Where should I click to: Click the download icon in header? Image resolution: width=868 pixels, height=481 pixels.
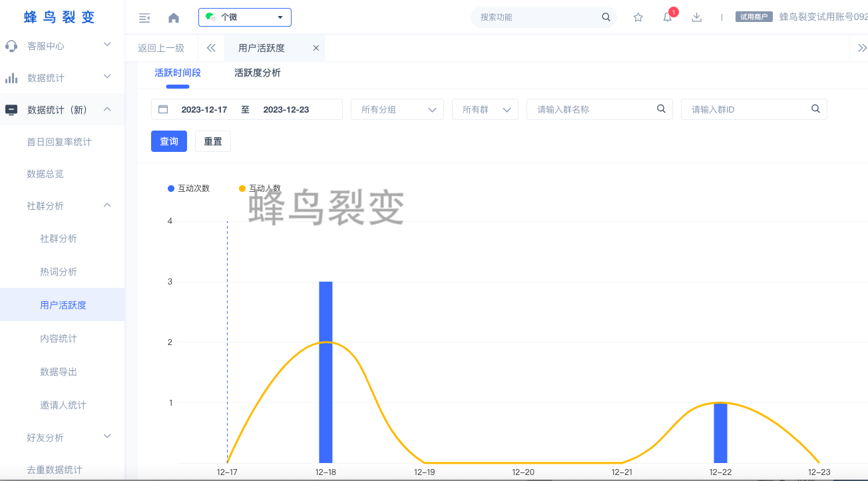(697, 17)
